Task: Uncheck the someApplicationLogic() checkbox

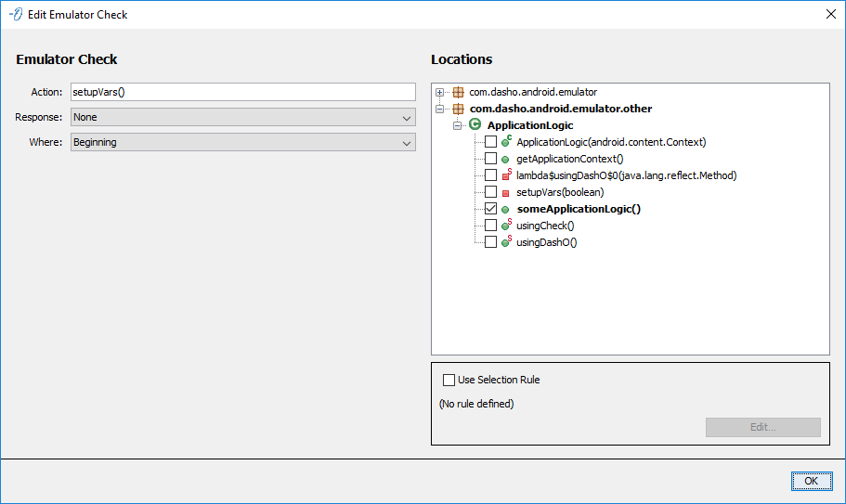Action: click(x=491, y=209)
